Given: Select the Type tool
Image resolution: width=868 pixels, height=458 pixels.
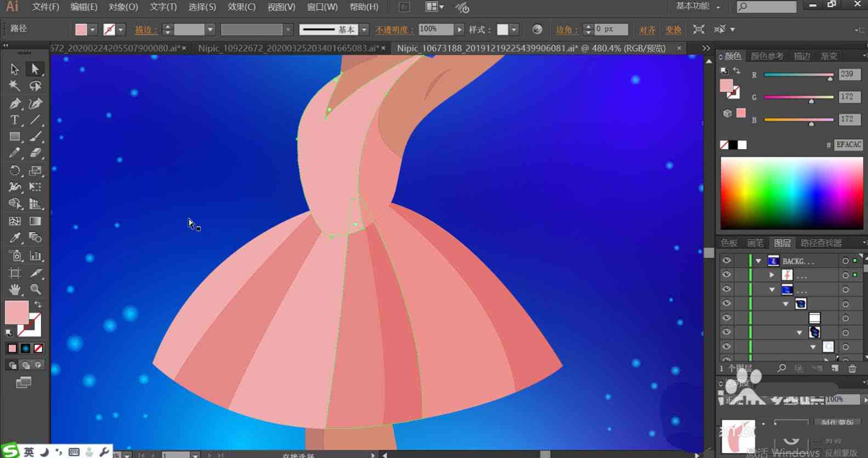Looking at the screenshot, I should (15, 120).
